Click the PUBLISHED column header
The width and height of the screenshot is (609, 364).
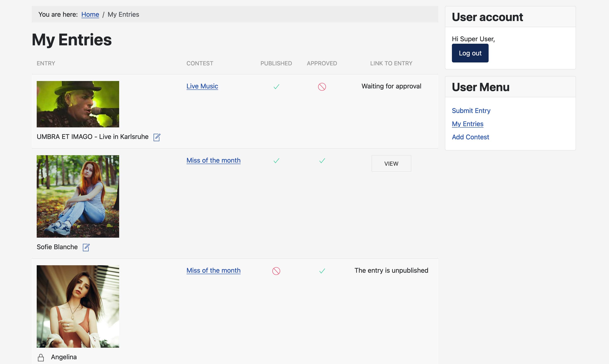(x=276, y=63)
